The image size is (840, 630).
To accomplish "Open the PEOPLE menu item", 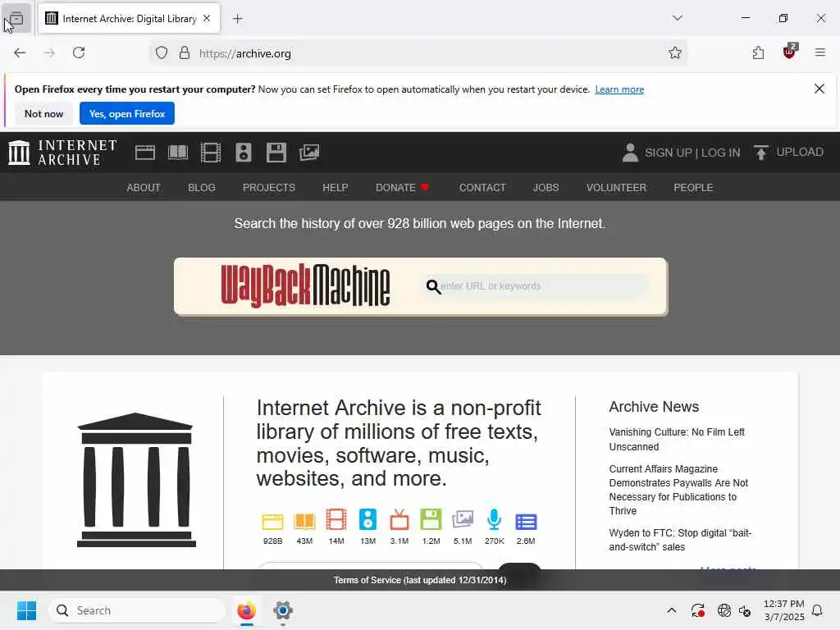I will click(x=693, y=188).
